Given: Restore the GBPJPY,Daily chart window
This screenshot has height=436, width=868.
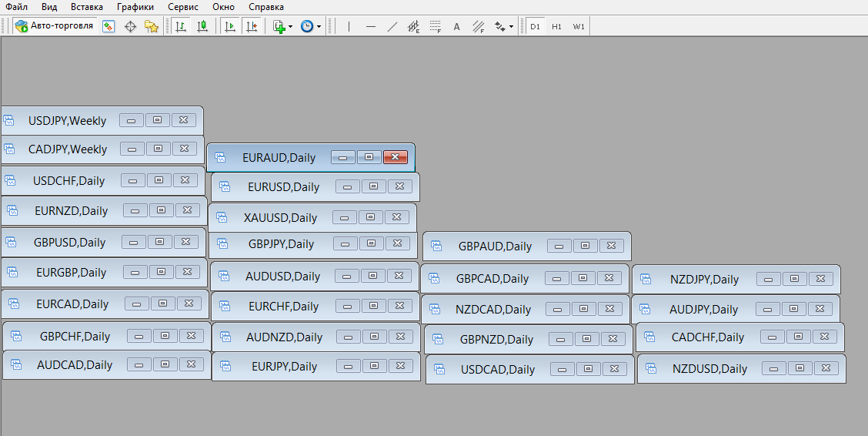Looking at the screenshot, I should [x=372, y=243].
